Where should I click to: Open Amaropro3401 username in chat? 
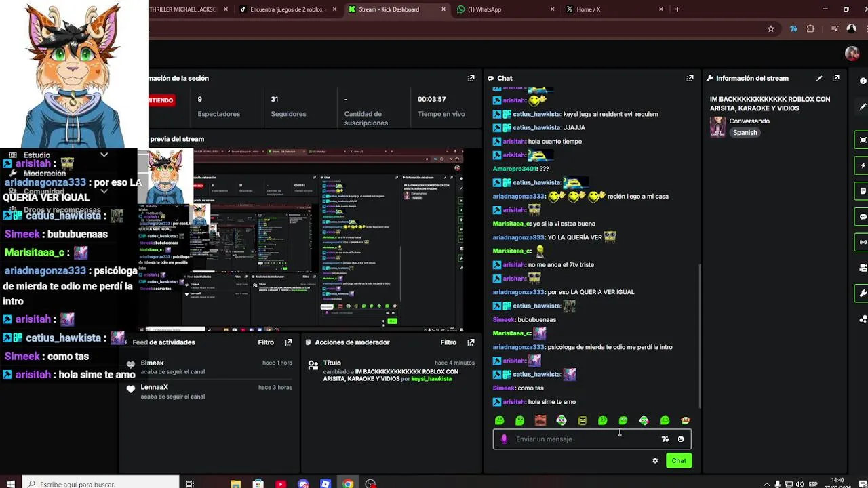pyautogui.click(x=515, y=169)
